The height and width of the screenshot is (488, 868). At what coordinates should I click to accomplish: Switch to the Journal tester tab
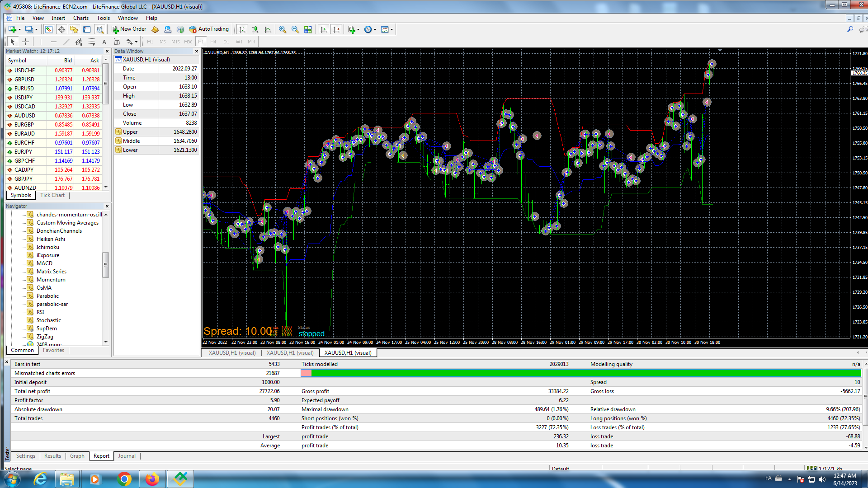127,456
